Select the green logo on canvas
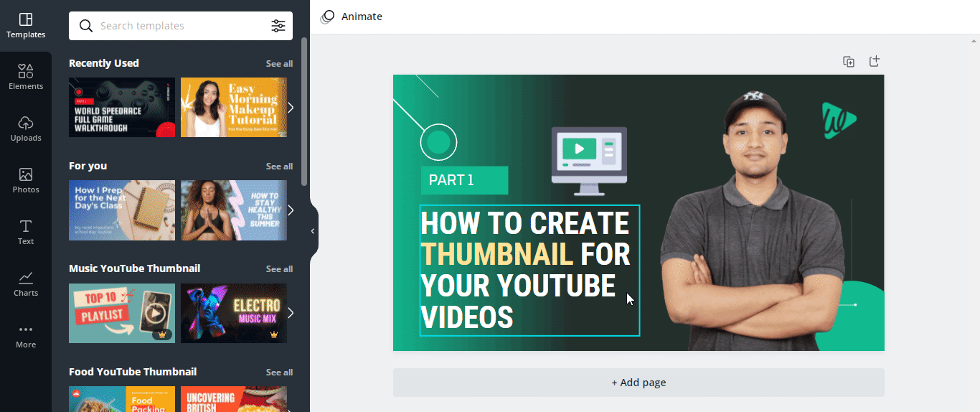The image size is (980, 412). coord(839,121)
